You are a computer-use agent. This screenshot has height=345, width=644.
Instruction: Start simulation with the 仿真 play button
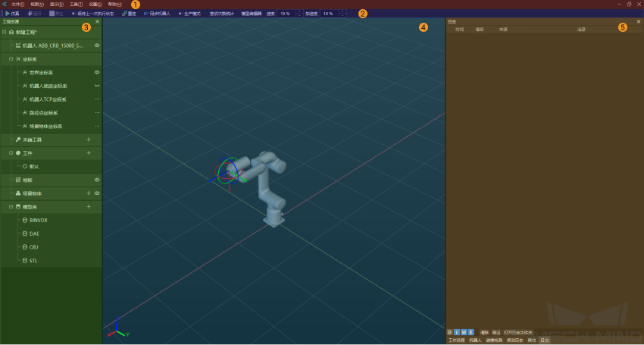pos(12,14)
